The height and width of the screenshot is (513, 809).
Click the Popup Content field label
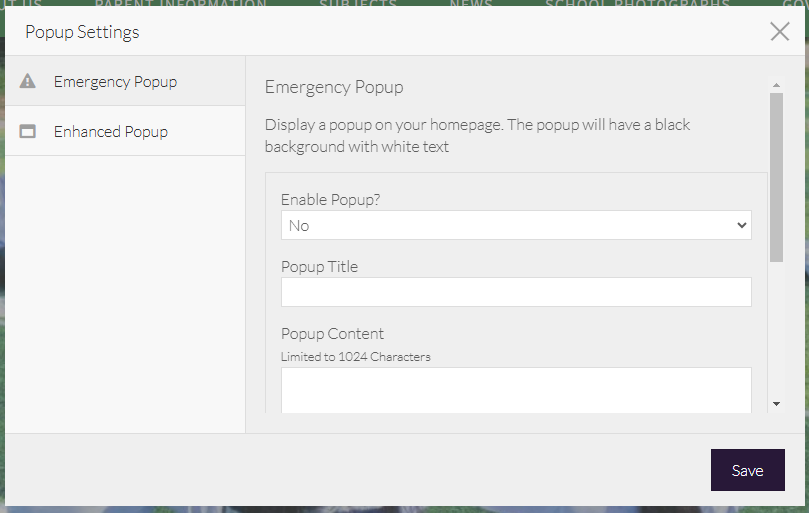pyautogui.click(x=332, y=333)
